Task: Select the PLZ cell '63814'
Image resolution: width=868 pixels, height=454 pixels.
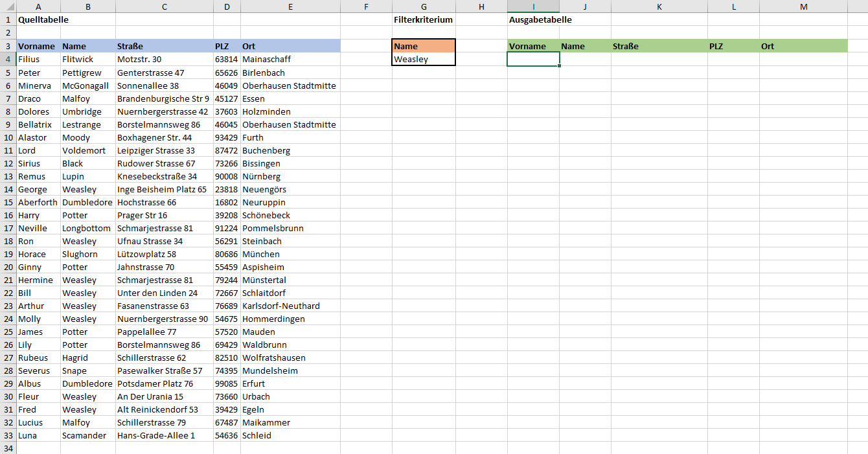Action: [x=227, y=59]
